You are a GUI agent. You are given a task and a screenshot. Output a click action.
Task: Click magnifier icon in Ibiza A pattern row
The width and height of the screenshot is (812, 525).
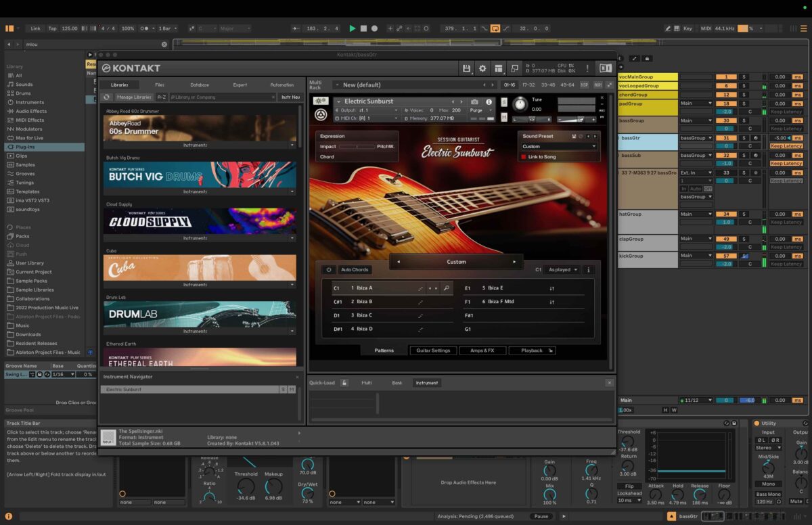click(x=447, y=288)
